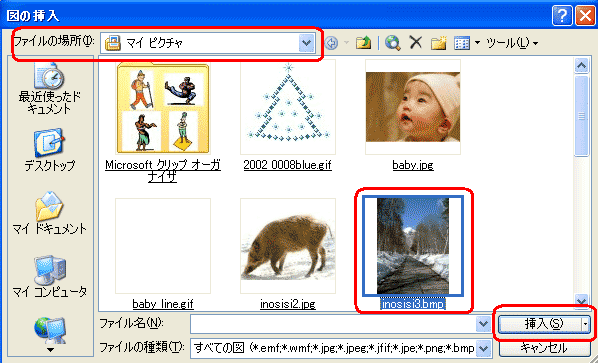Click the Search the Web icon
The image size is (598, 363).
tap(392, 43)
